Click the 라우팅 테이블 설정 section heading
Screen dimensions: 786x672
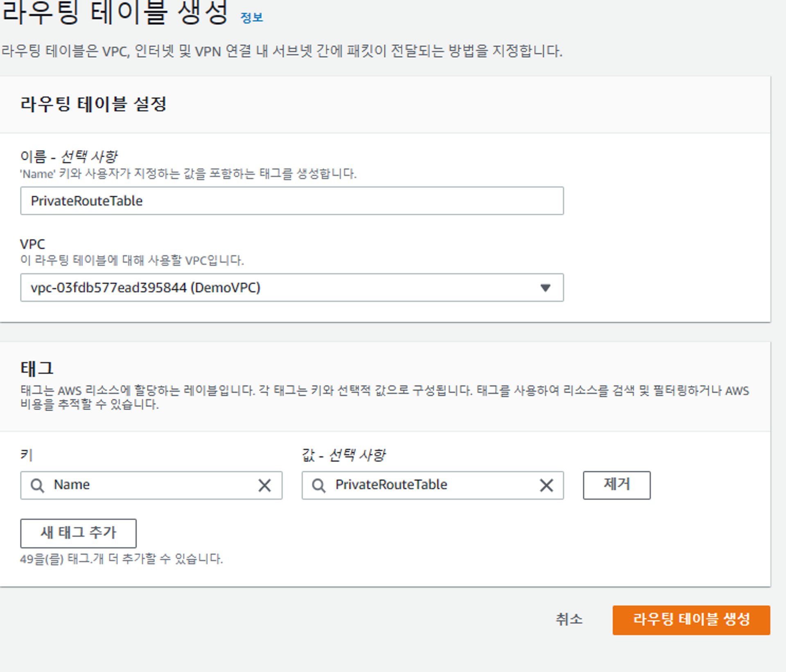93,104
